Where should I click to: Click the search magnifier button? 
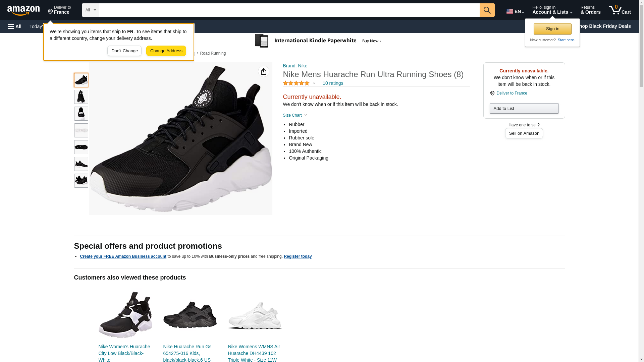point(487,10)
